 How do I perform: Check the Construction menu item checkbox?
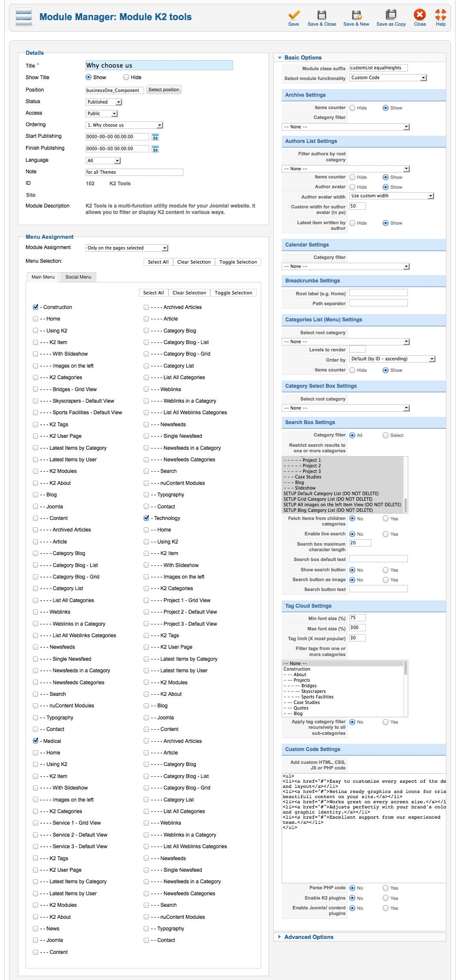[x=35, y=307]
